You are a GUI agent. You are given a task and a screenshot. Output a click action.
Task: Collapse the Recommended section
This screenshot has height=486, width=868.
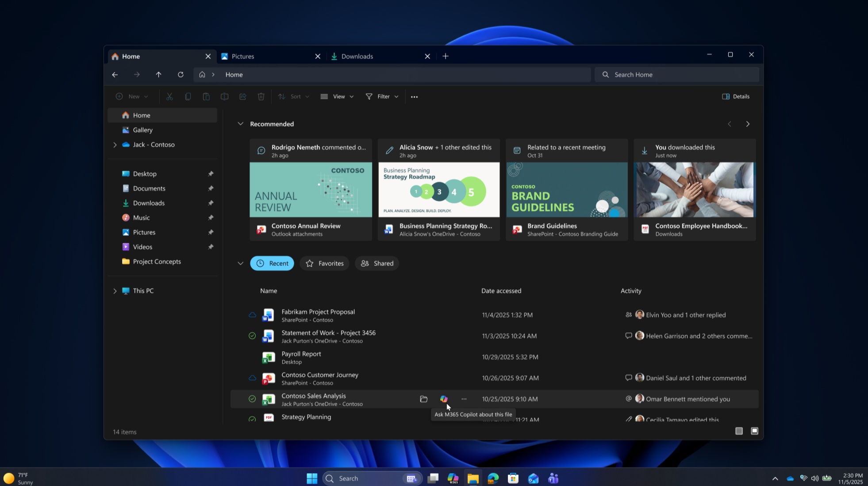click(x=240, y=124)
